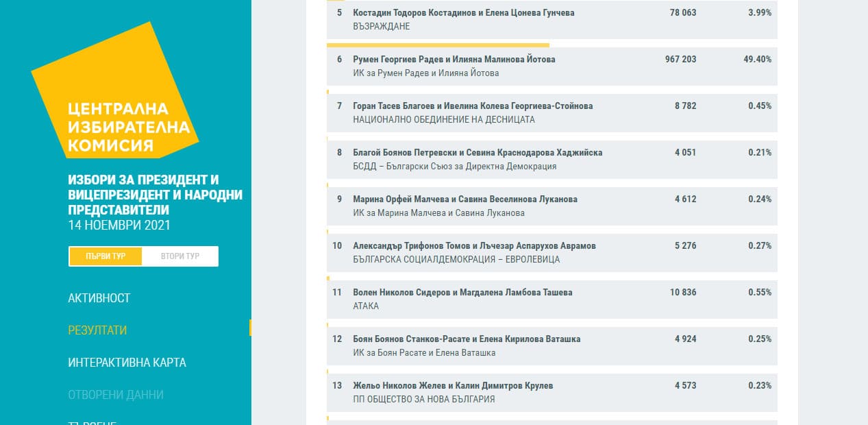The image size is (868, 425).
Task: Select Резултати in the sidebar menu
Action: (97, 330)
